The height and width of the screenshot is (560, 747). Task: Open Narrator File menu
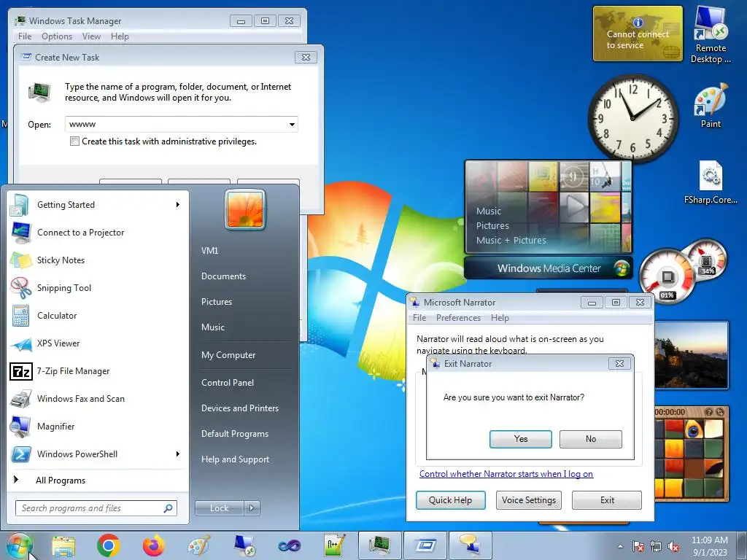coord(419,318)
